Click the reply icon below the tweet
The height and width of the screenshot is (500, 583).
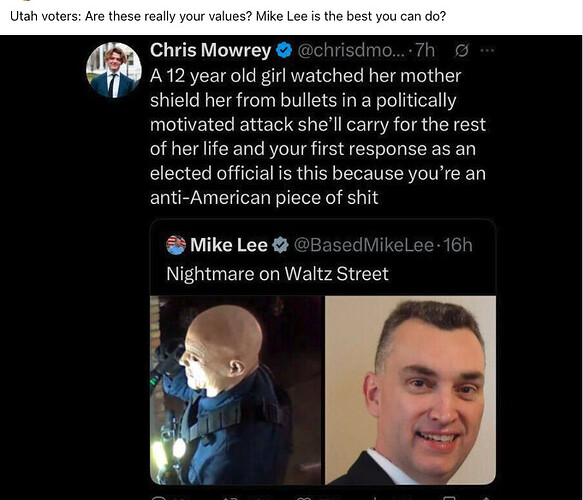click(x=158, y=498)
